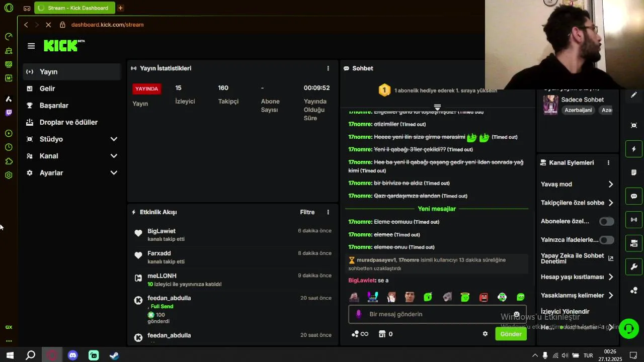The width and height of the screenshot is (644, 362).
Task: Click the Opera GX logo menu
Action: click(9, 8)
